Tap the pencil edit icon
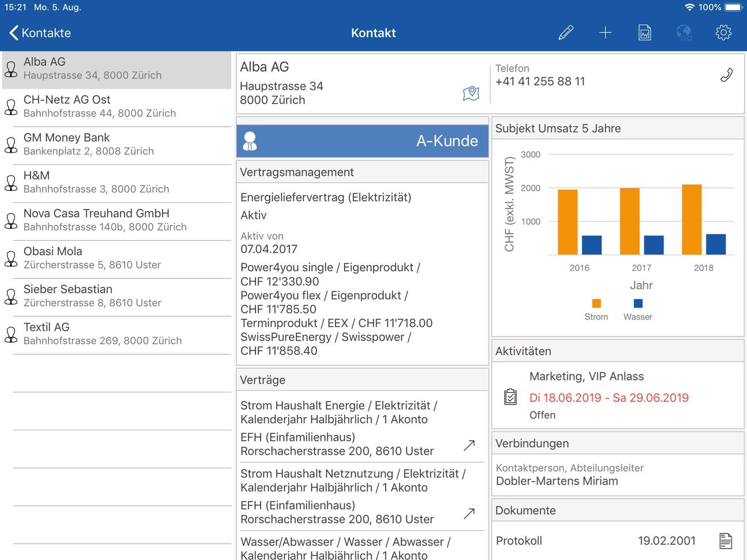The image size is (747, 560). pyautogui.click(x=566, y=33)
